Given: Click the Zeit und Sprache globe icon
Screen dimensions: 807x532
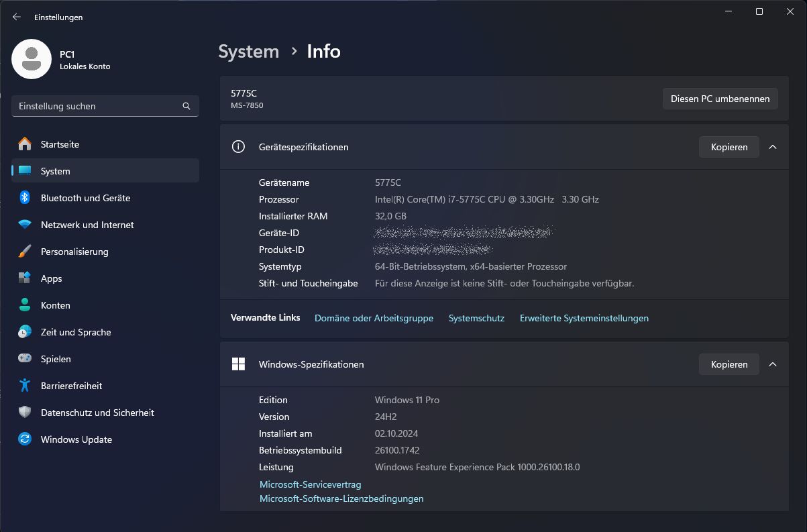Looking at the screenshot, I should tap(25, 332).
